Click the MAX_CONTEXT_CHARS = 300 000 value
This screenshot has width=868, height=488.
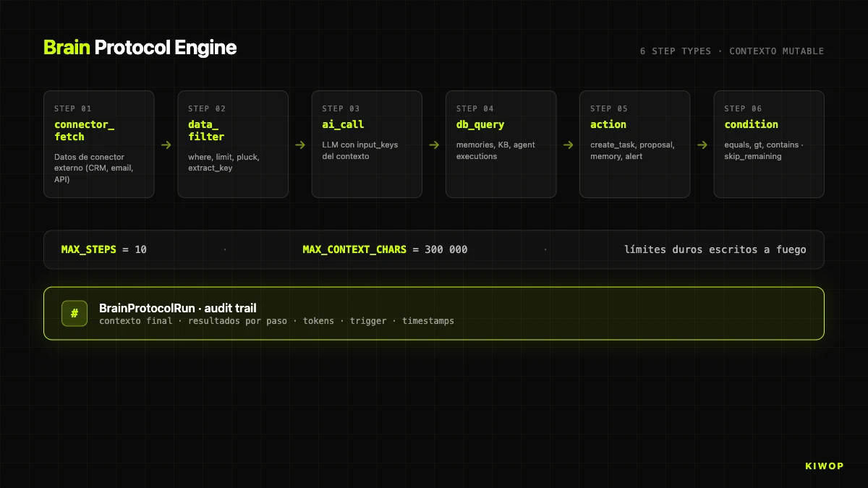[385, 249]
